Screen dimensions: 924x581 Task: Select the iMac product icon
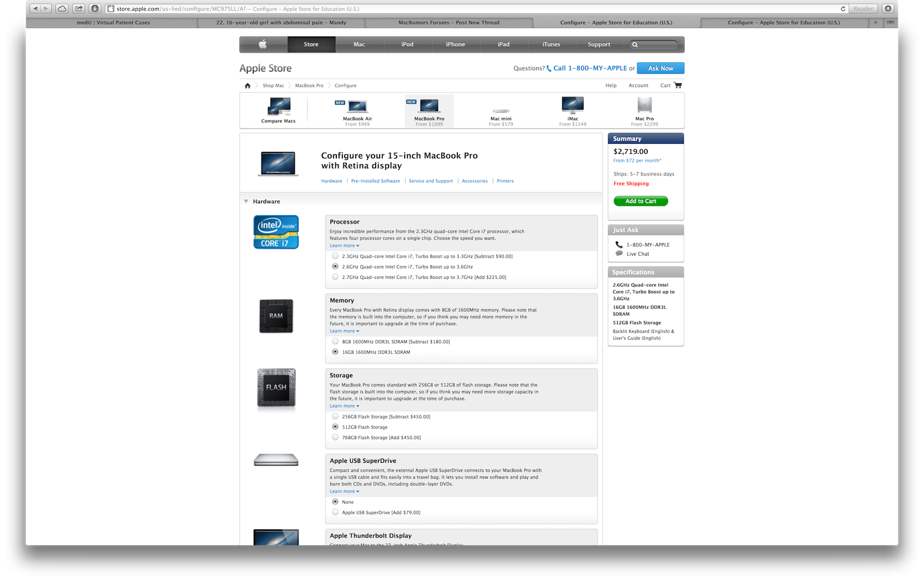(x=573, y=105)
